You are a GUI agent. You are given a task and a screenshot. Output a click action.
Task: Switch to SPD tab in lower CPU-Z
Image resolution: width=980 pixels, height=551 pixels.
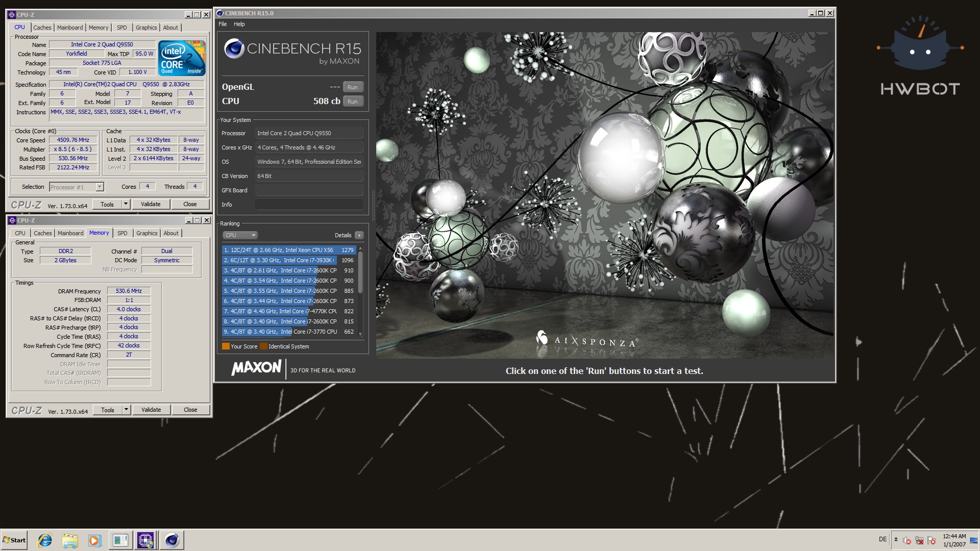(122, 233)
